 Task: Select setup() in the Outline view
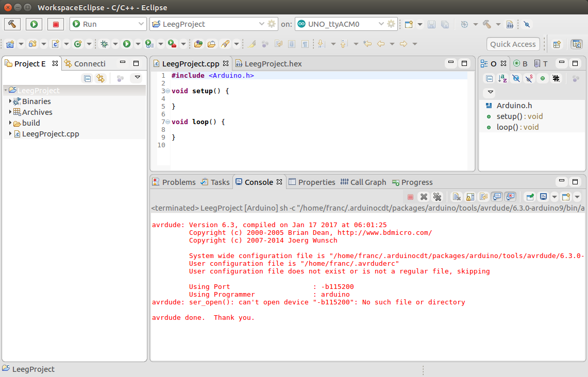508,116
